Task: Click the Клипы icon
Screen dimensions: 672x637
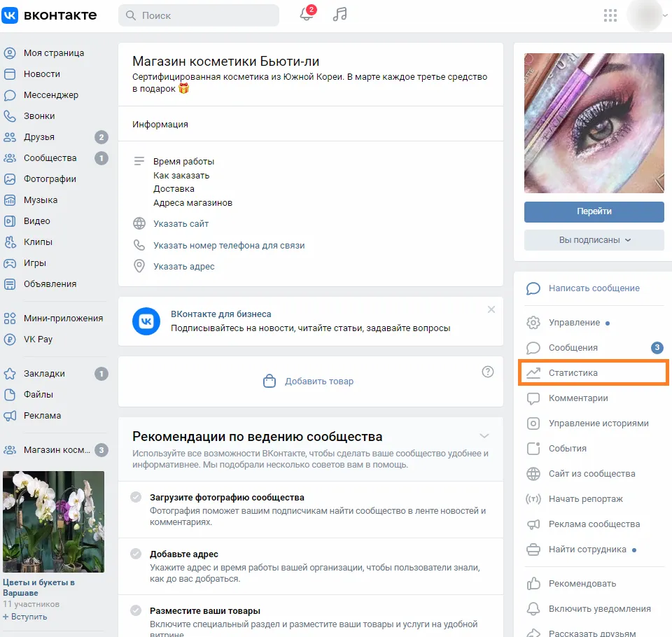Action: click(10, 242)
